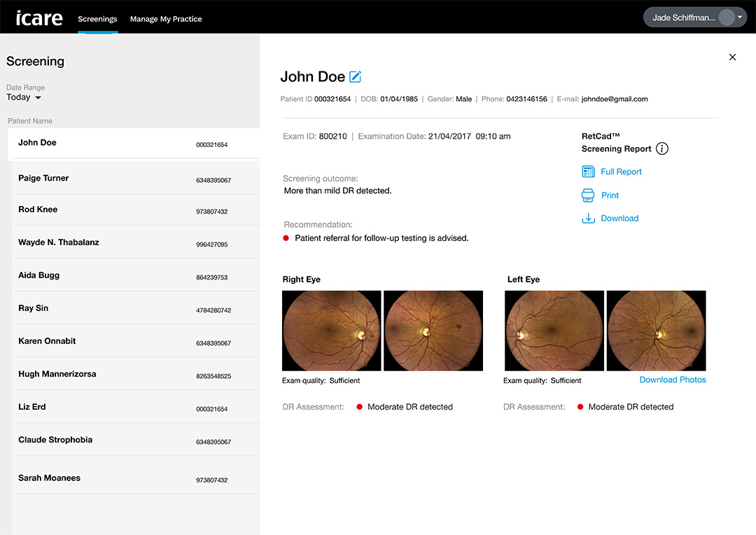Click the Full Report document icon

[588, 172]
